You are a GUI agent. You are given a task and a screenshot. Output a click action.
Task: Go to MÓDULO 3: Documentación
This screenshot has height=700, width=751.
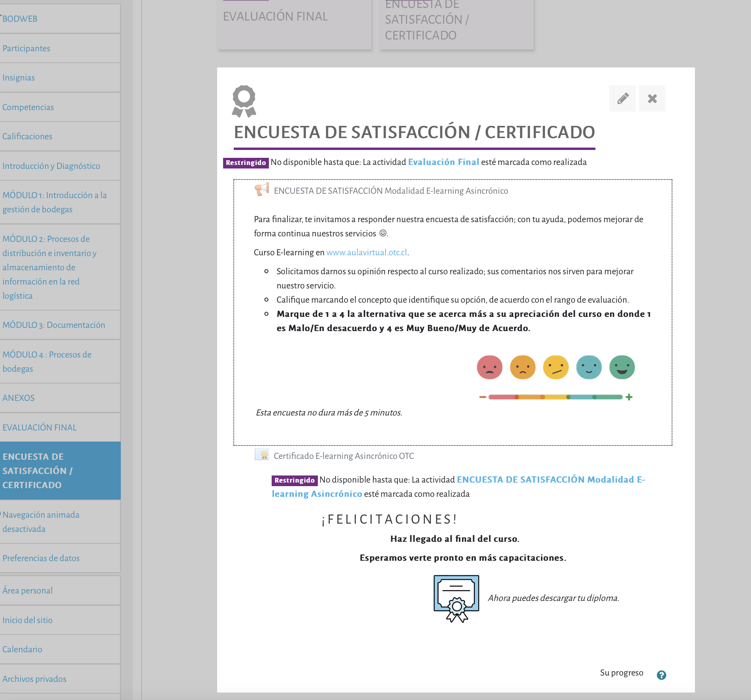54,325
